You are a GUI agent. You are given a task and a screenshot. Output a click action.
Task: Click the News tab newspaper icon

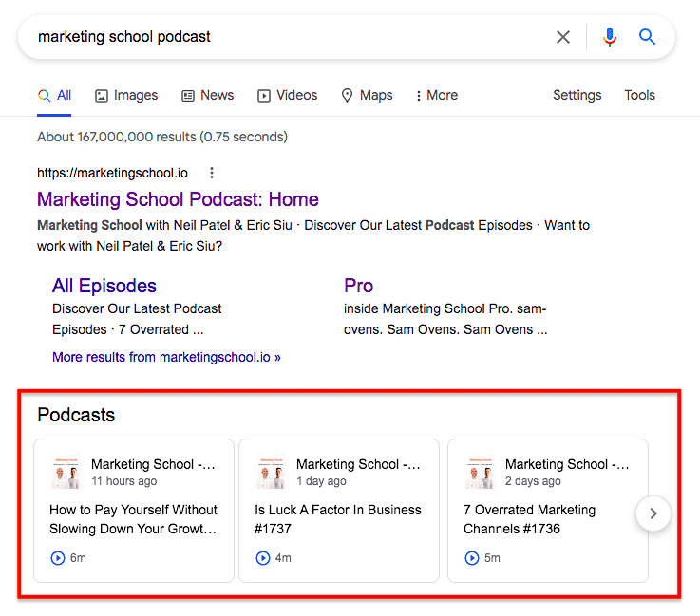pos(188,96)
